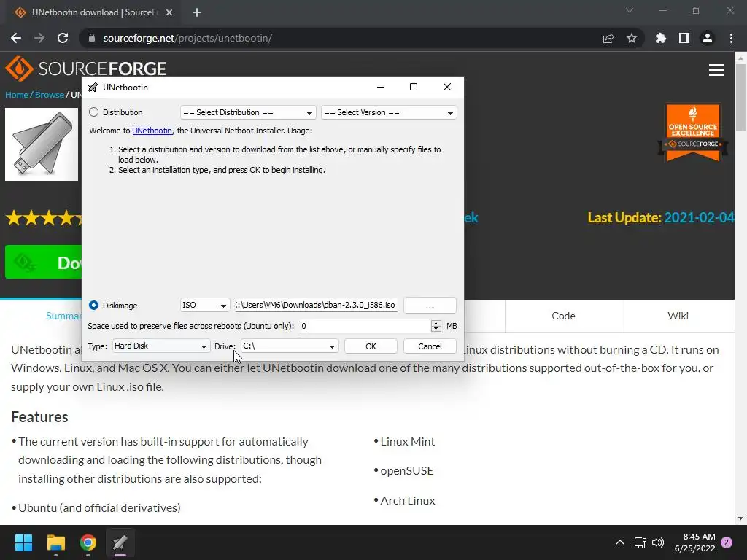Click the star rating on page
This screenshot has width=747, height=560.
coord(44,218)
